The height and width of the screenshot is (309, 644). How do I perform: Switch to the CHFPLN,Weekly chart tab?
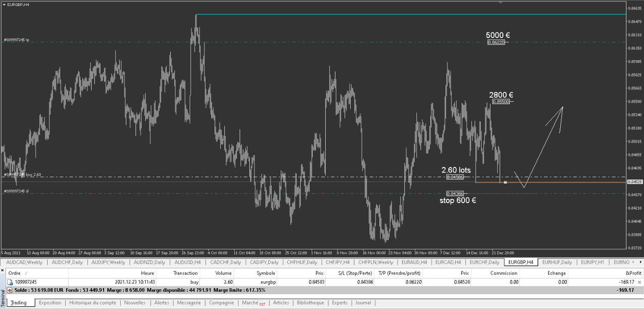tap(376, 262)
